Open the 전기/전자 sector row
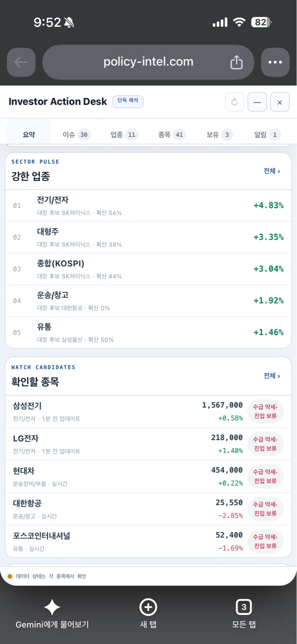Viewport: 297px width, 644px height. click(x=148, y=205)
